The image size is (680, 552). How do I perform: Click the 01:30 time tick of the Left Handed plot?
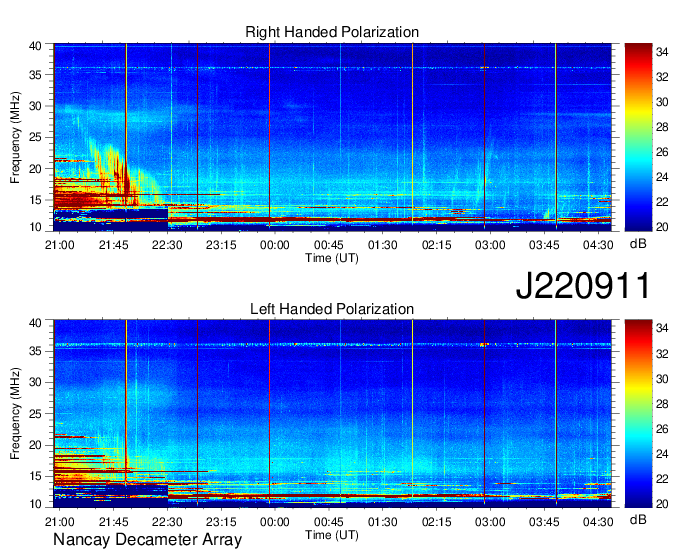tap(382, 522)
